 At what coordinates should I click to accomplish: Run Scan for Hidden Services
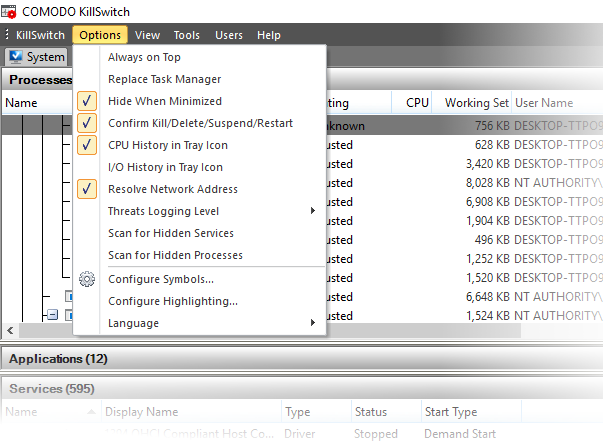coord(200,233)
